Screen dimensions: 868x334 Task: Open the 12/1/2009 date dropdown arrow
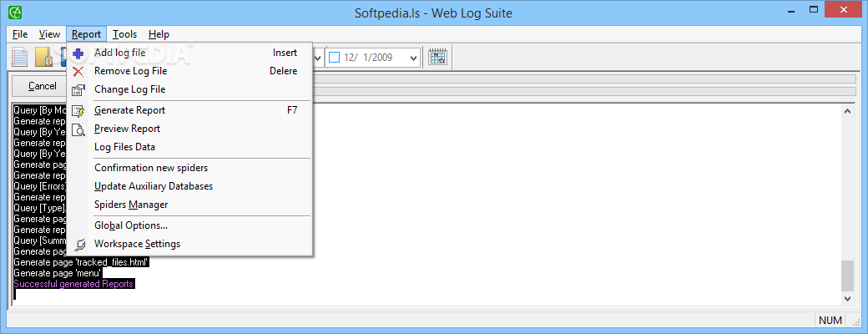[x=413, y=57]
